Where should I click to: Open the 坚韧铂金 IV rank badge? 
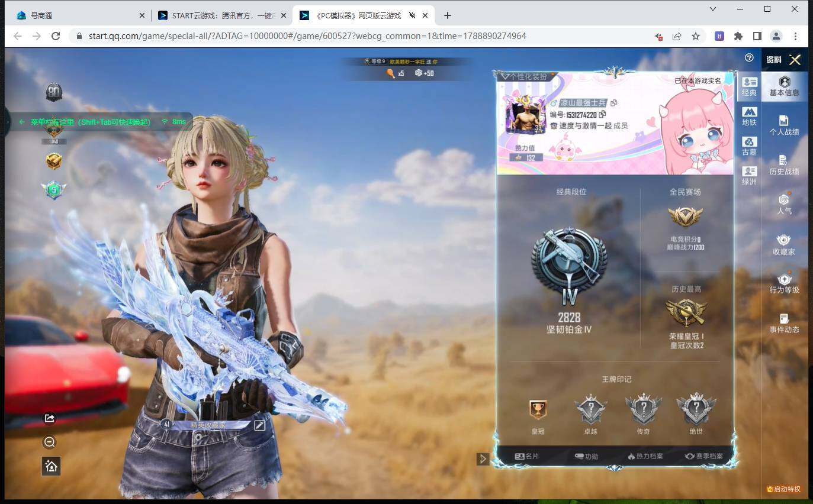[x=568, y=266]
